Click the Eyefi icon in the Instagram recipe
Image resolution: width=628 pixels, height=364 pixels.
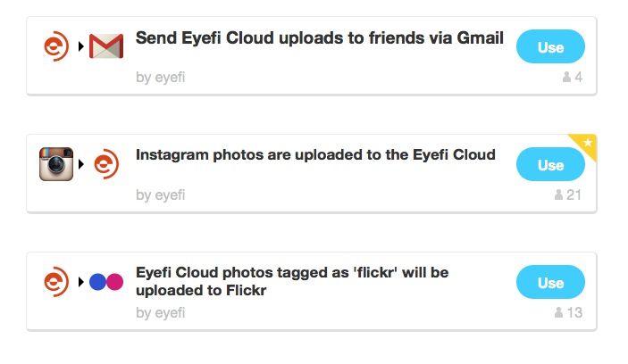pos(106,164)
